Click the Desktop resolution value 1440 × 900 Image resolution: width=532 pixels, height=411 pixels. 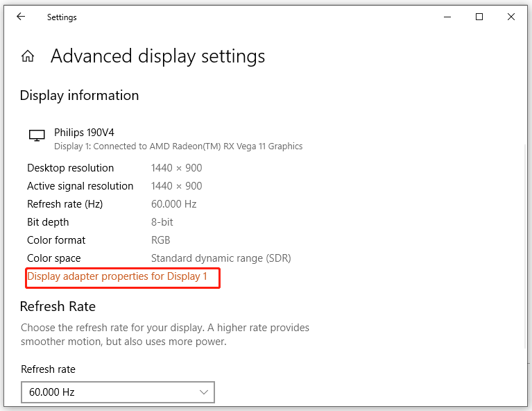coord(176,168)
